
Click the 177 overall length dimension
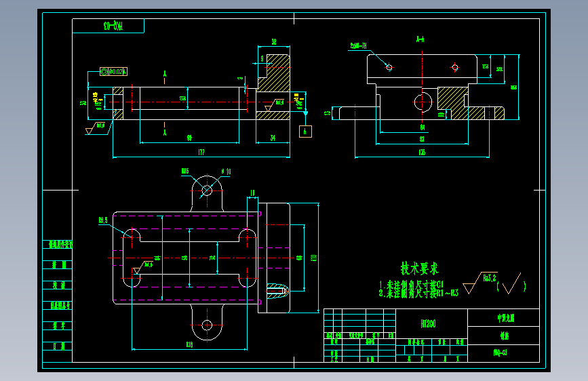pos(201,152)
